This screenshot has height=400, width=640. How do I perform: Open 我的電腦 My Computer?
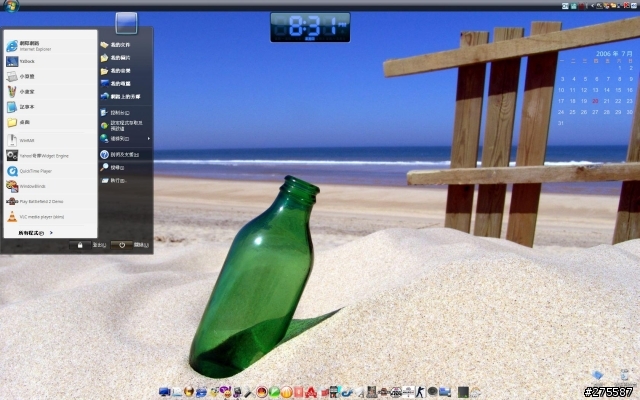(x=125, y=83)
